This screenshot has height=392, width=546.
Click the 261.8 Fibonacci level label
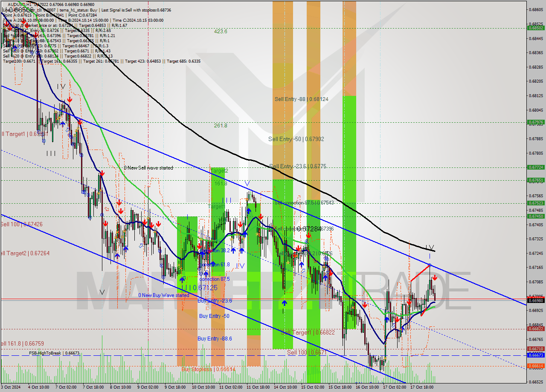(x=221, y=126)
